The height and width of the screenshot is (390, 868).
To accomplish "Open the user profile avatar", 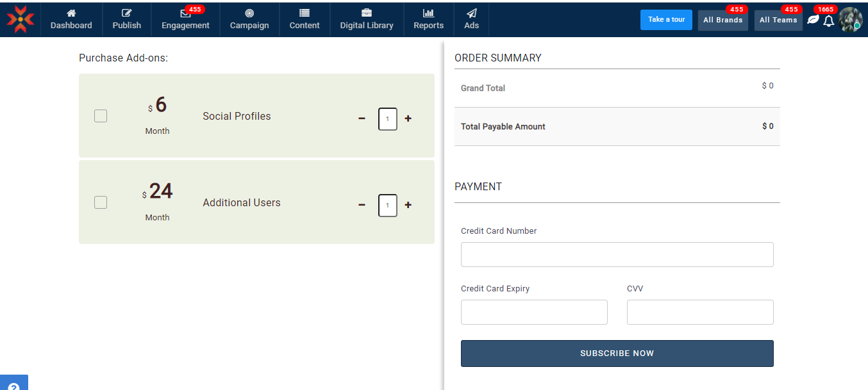I will coord(850,20).
